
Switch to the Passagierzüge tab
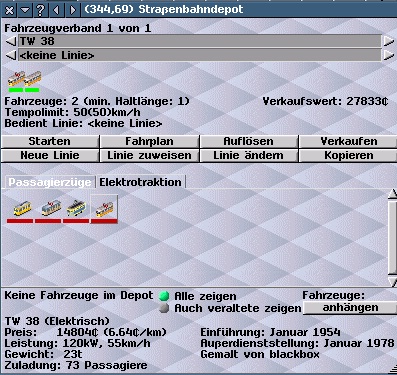point(50,182)
